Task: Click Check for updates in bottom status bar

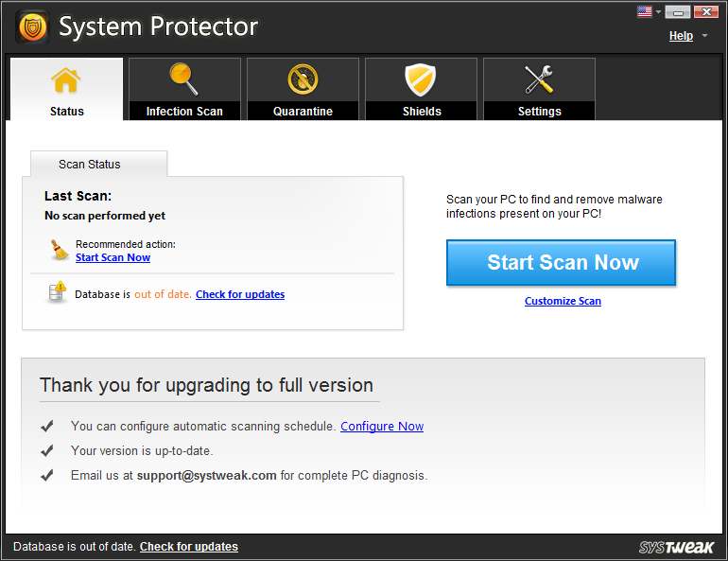Action: point(189,547)
